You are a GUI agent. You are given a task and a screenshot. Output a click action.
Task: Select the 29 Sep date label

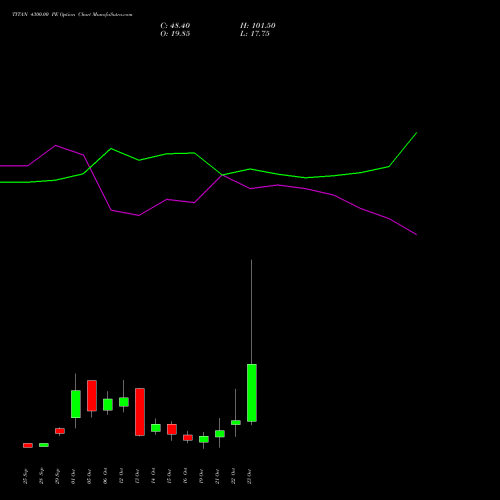point(57,476)
